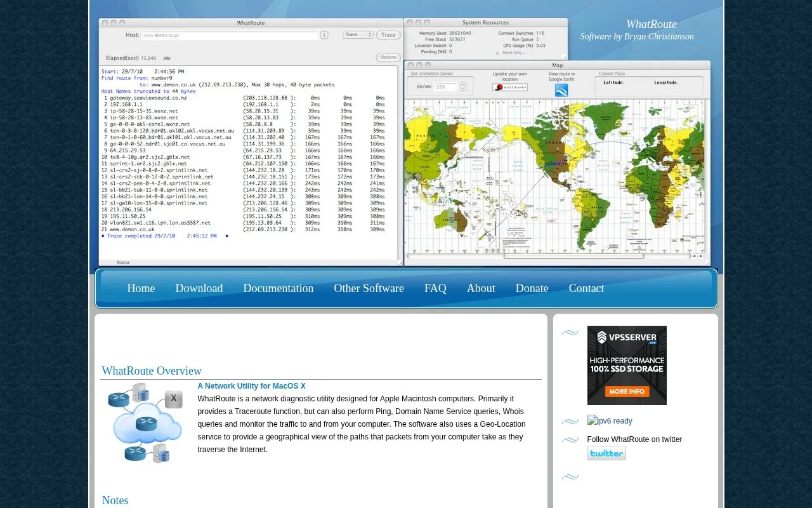Click the 'Follow WhatRoute on twitter' text
Viewport: 812px width, 508px height.
(634, 439)
